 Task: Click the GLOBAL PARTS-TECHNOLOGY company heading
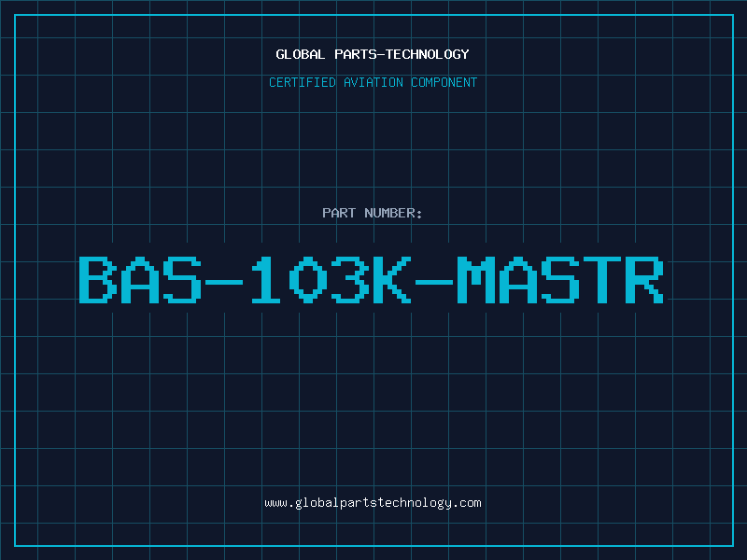point(373,54)
